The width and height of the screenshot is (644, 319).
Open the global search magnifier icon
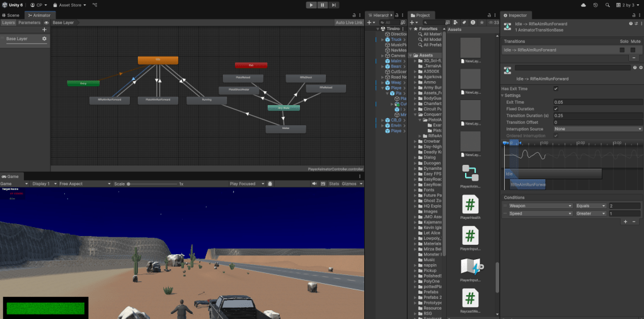point(607,5)
